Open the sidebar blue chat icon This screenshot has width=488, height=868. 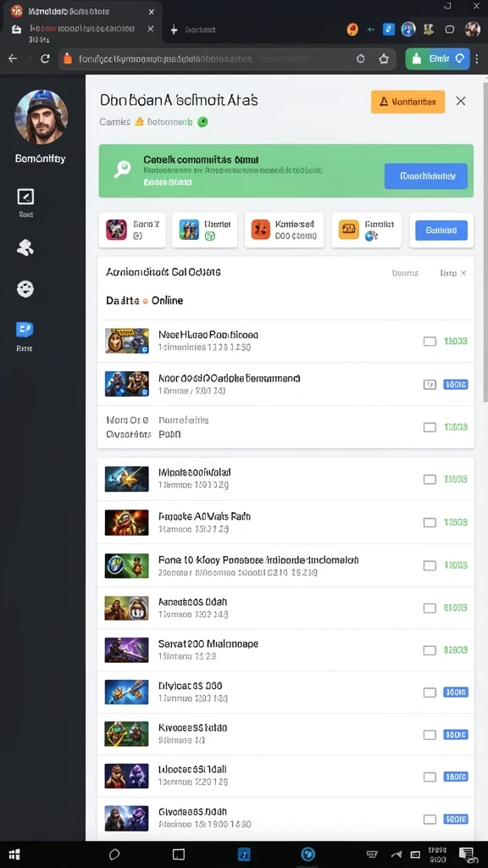pyautogui.click(x=25, y=330)
